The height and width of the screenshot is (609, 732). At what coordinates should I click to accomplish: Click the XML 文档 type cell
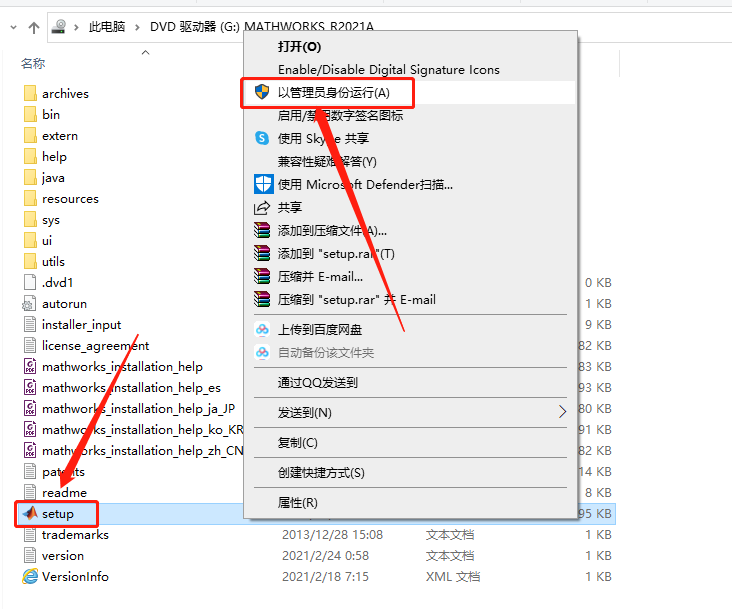pyautogui.click(x=453, y=577)
